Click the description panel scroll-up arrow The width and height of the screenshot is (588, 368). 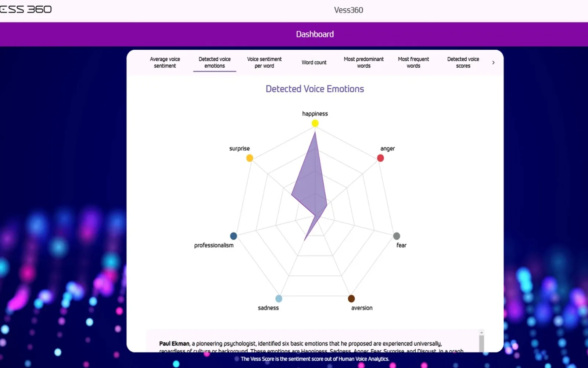click(x=481, y=333)
